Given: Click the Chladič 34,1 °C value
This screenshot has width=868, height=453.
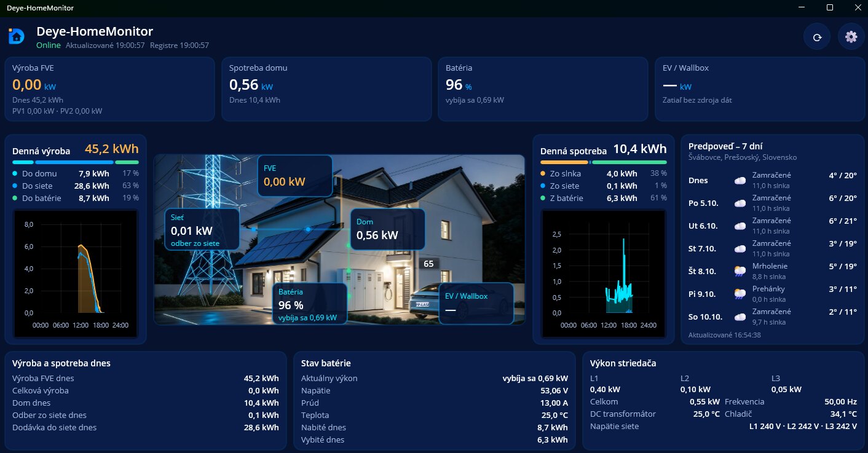Looking at the screenshot, I should tap(843, 414).
